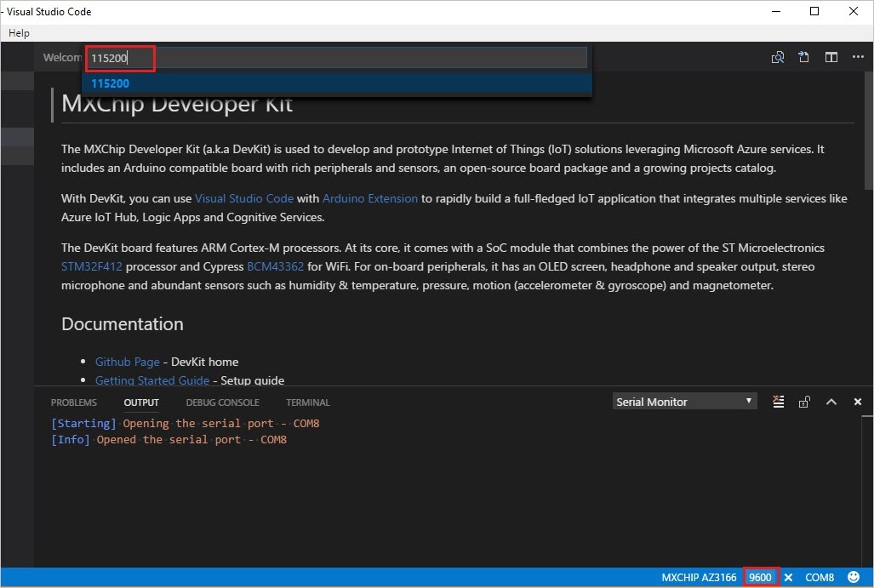Minimize the Visual Studio Code window
Screen dimensions: 874x588
pos(776,12)
